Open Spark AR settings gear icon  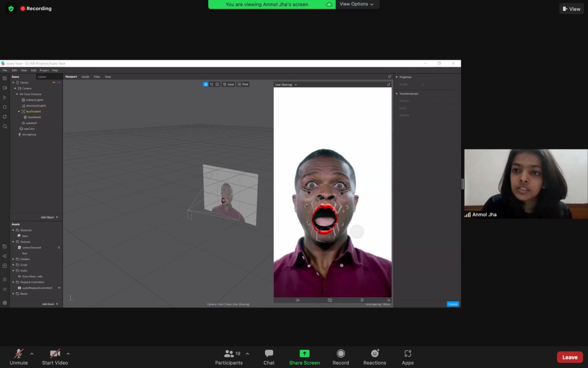(5, 303)
